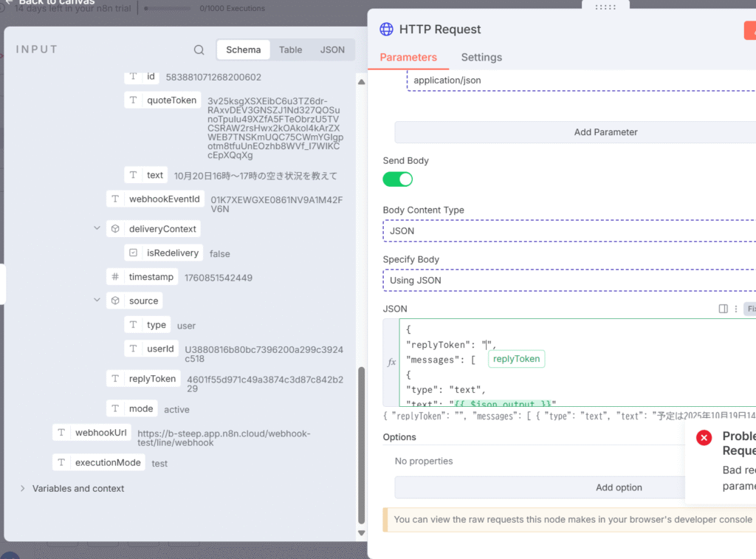Turn off the Send Body toggle

coord(397,179)
